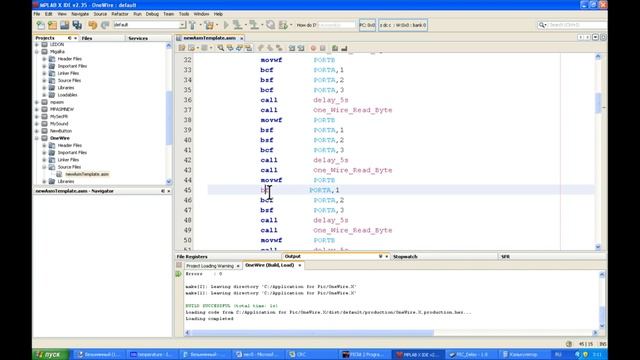This screenshot has width=640, height=360.
Task: Select the Project Loading Warning output tab
Action: click(210, 266)
